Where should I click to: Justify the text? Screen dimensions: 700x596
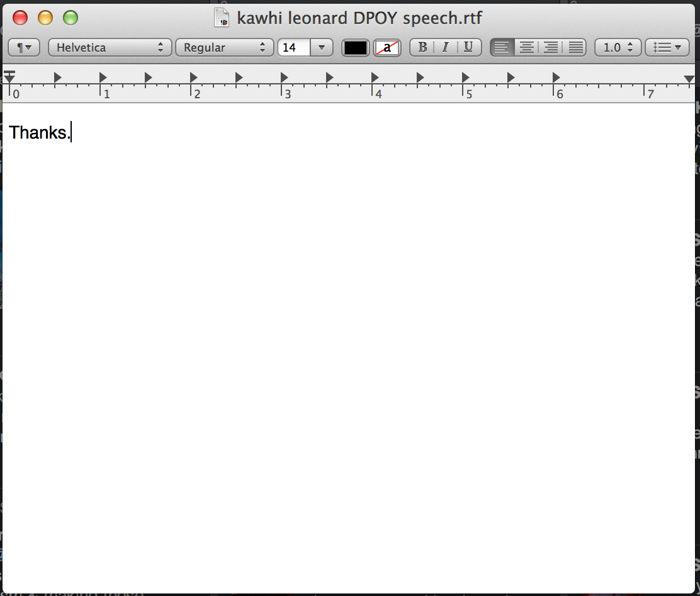tap(575, 47)
